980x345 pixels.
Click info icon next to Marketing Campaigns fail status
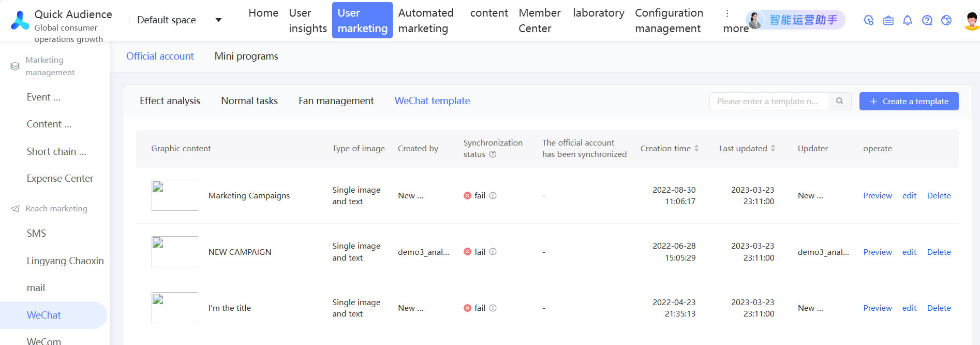(493, 196)
